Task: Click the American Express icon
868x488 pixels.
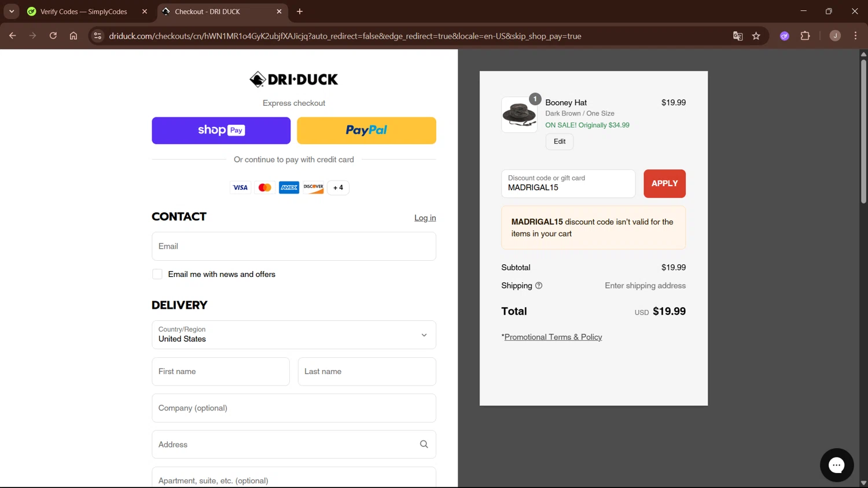Action: click(289, 187)
